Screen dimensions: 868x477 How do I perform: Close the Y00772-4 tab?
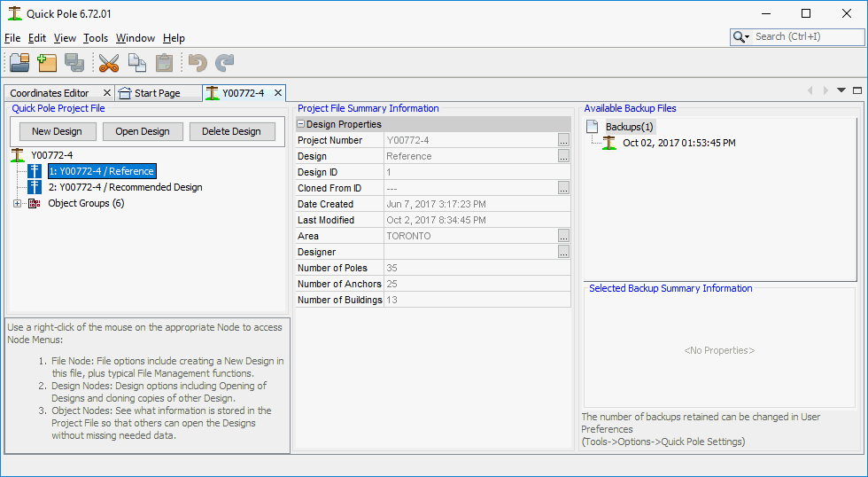coord(278,93)
